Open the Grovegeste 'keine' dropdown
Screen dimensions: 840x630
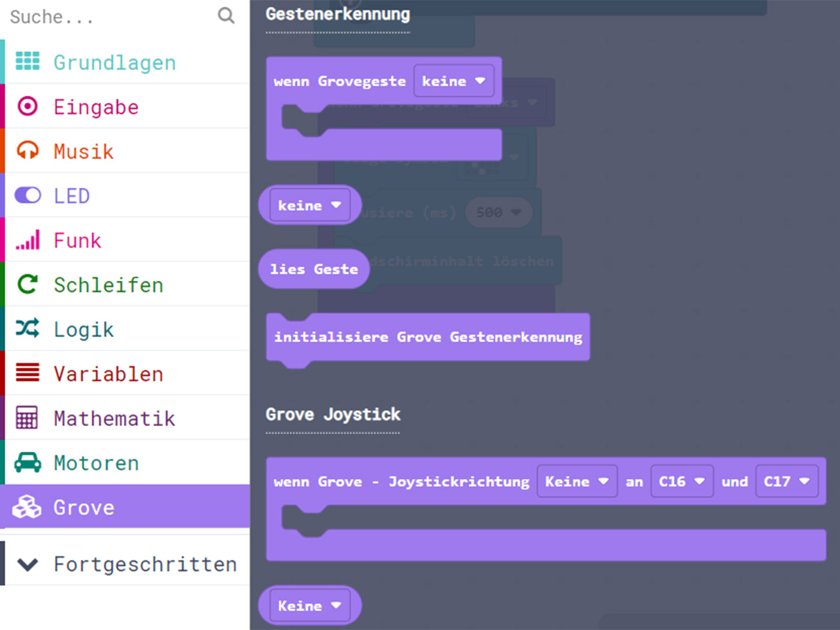click(x=454, y=81)
